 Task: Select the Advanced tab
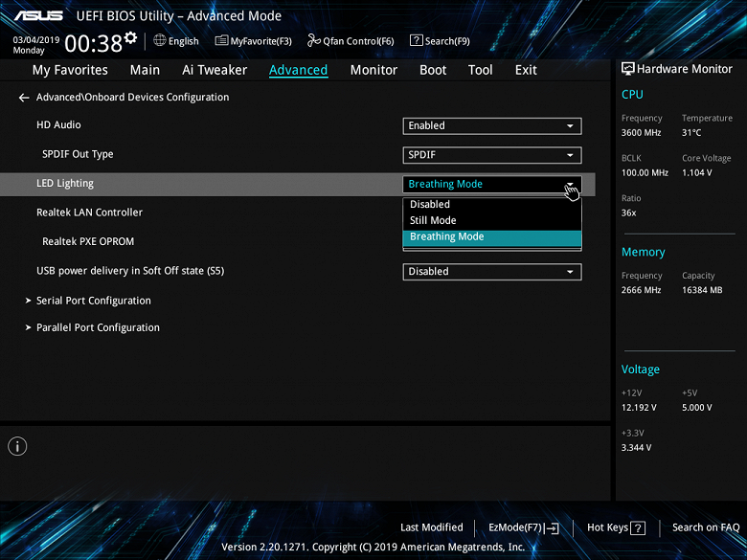coord(298,70)
